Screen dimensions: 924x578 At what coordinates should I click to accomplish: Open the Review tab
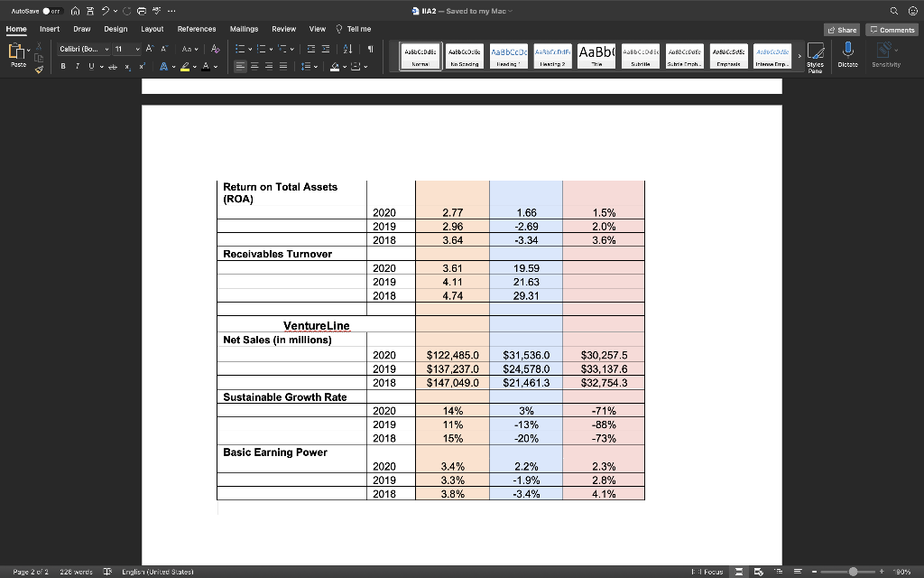point(283,29)
